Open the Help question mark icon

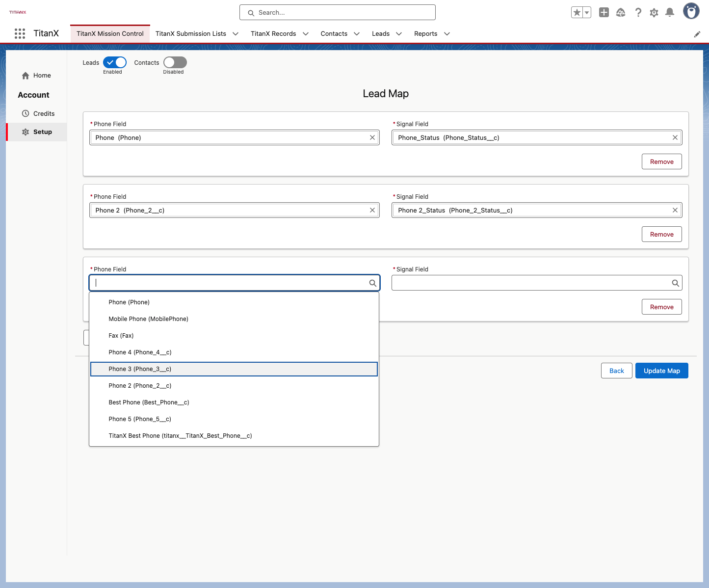tap(638, 12)
